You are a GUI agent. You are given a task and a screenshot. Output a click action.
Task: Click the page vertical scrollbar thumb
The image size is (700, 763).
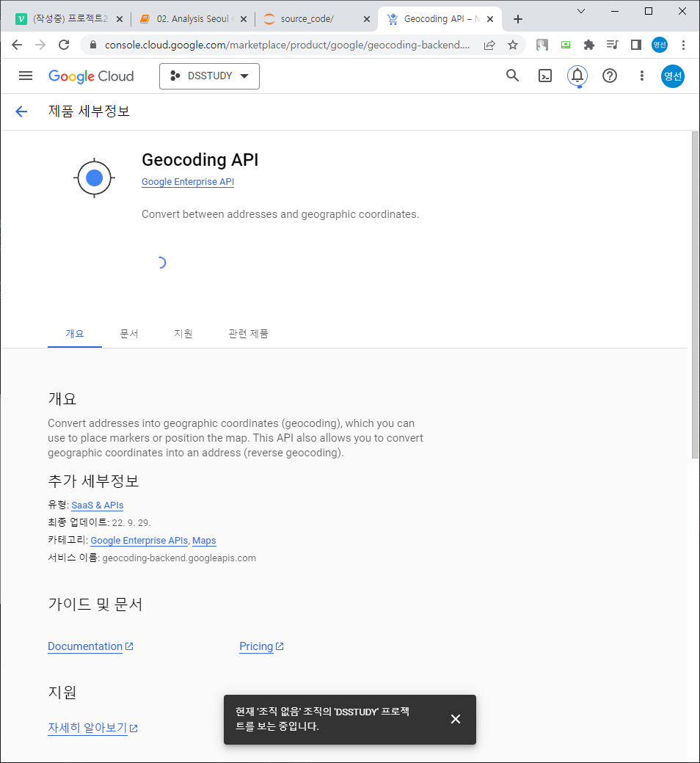click(695, 295)
